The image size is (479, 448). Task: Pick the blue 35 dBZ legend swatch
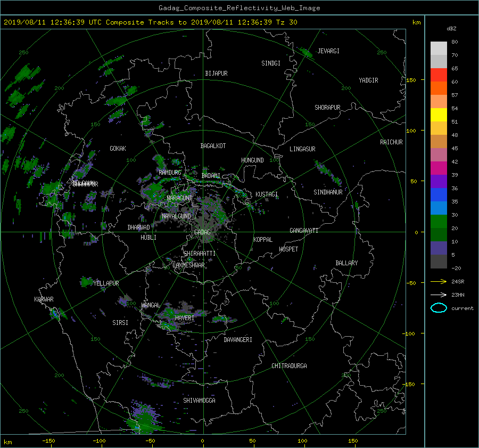(x=439, y=195)
